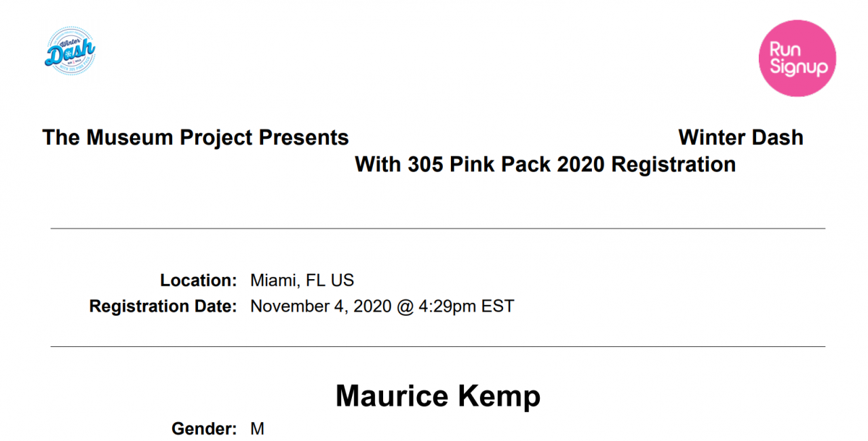
Task: Click the horizontal divider above Location
Action: tap(438, 229)
